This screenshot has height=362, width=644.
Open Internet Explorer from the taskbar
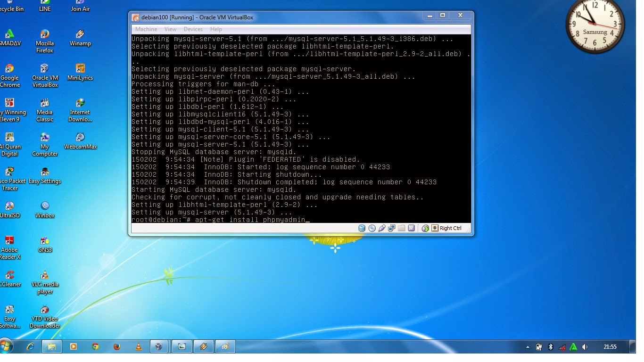30,346
